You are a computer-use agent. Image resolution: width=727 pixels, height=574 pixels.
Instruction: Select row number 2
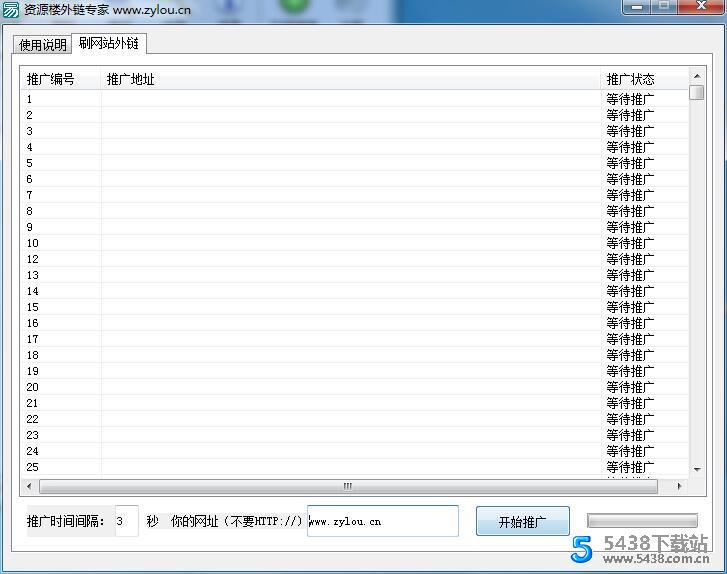355,115
